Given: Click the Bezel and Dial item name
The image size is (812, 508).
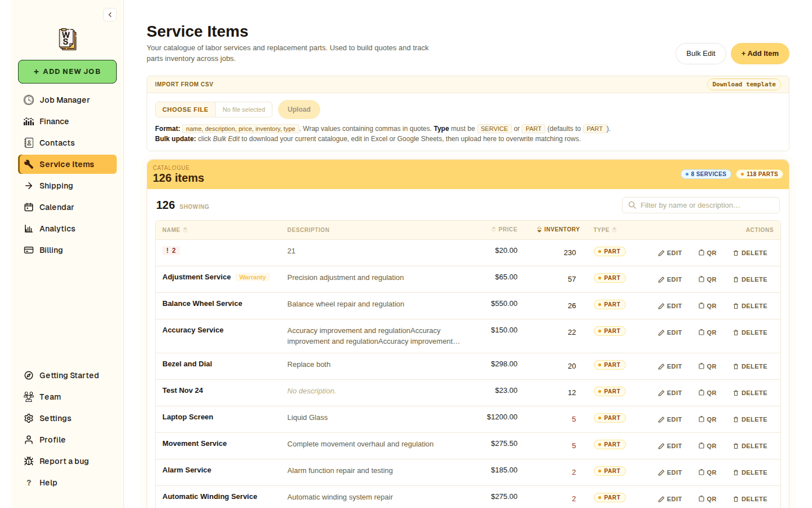Looking at the screenshot, I should [187, 364].
